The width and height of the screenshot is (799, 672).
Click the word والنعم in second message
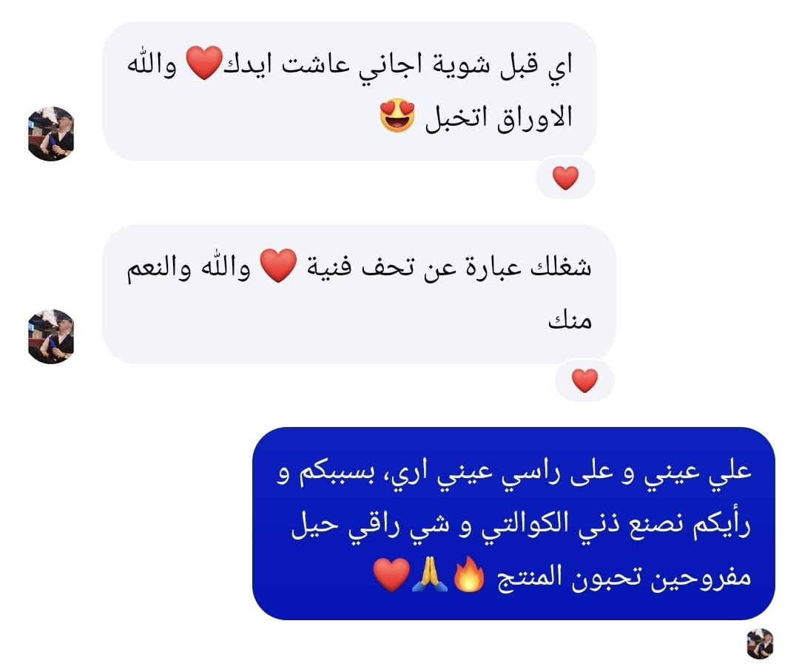158,267
